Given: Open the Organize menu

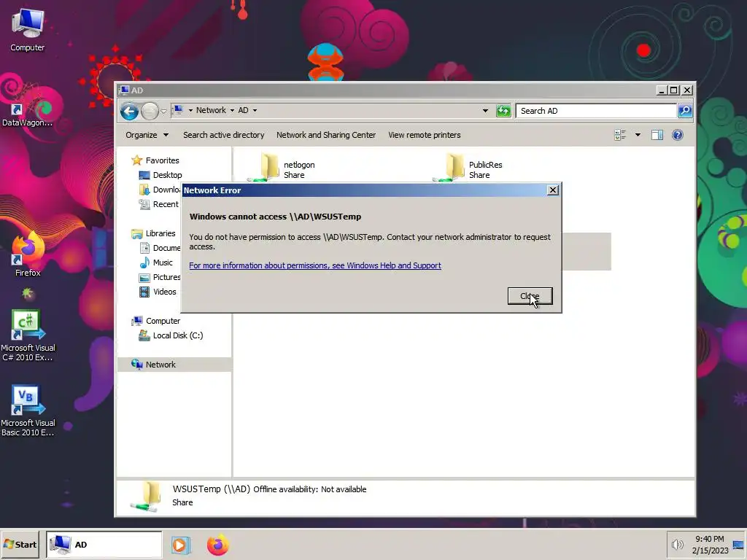Looking at the screenshot, I should click(x=147, y=135).
